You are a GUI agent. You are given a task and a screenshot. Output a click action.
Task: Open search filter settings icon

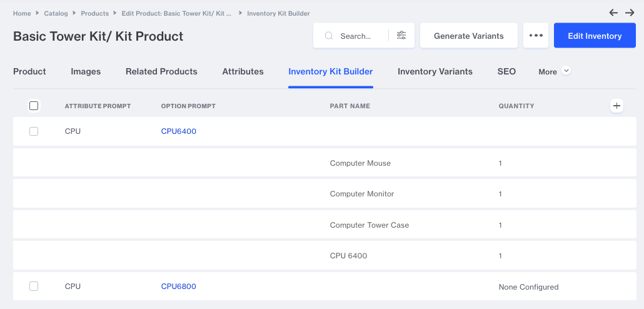(401, 35)
